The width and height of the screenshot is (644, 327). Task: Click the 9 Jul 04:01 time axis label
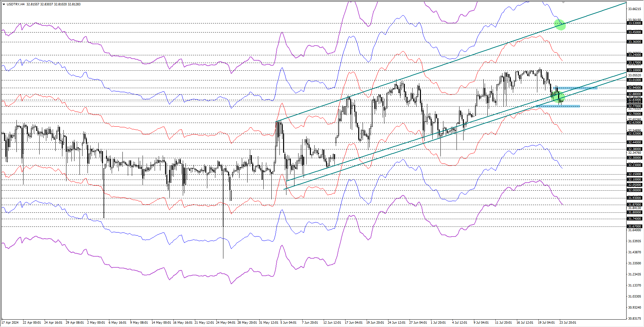pyautogui.click(x=481, y=323)
